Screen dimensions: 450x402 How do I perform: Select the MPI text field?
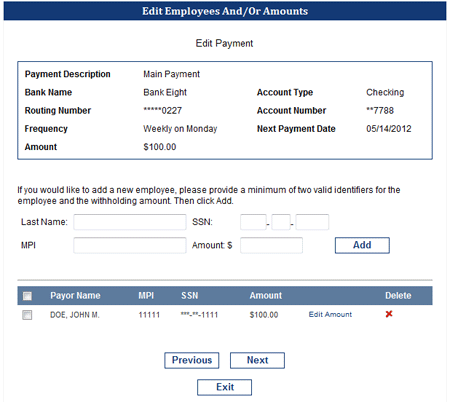(x=130, y=245)
